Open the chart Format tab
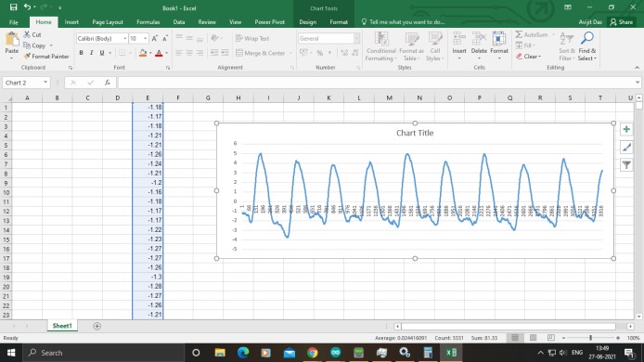Screen dimensions: 644x362 pos(339,22)
